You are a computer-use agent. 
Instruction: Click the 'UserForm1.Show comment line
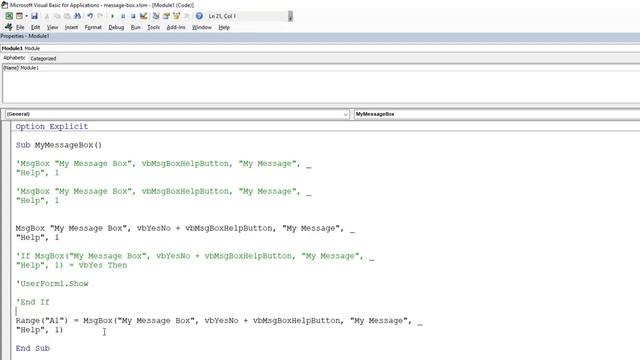tap(52, 283)
